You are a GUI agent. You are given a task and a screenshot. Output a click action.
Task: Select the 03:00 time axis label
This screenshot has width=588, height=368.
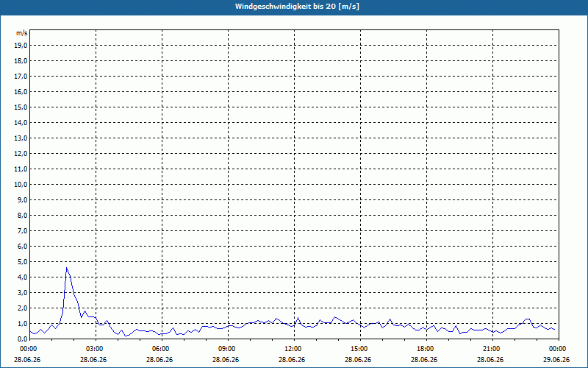point(96,349)
